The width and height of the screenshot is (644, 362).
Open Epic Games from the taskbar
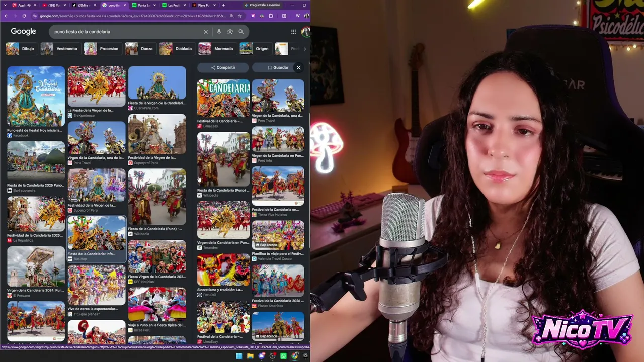(x=305, y=356)
